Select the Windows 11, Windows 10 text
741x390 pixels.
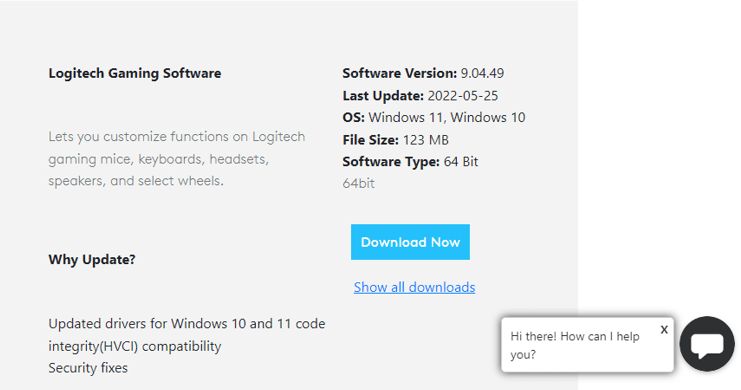coord(447,117)
